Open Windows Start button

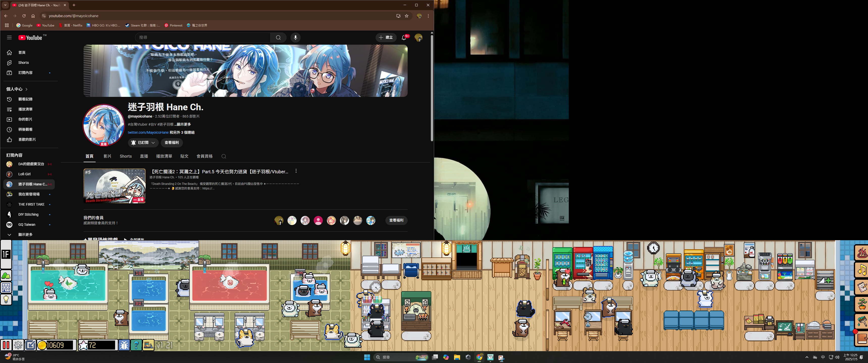tap(367, 357)
